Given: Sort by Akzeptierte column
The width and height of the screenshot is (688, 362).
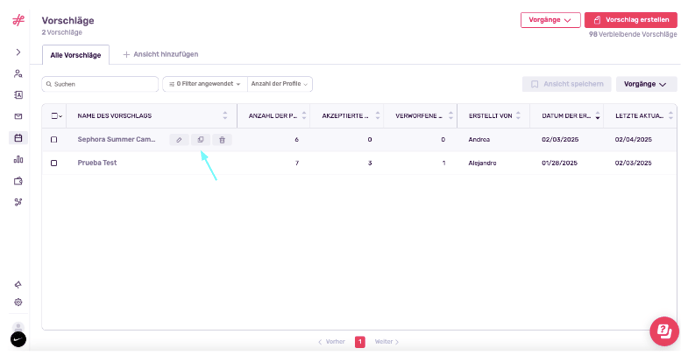Looking at the screenshot, I should click(377, 116).
